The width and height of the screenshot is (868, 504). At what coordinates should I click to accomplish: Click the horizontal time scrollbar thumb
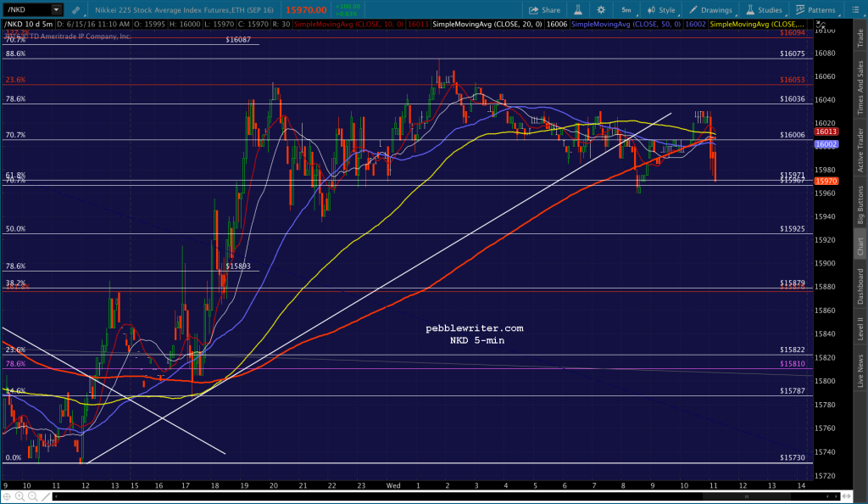746,497
